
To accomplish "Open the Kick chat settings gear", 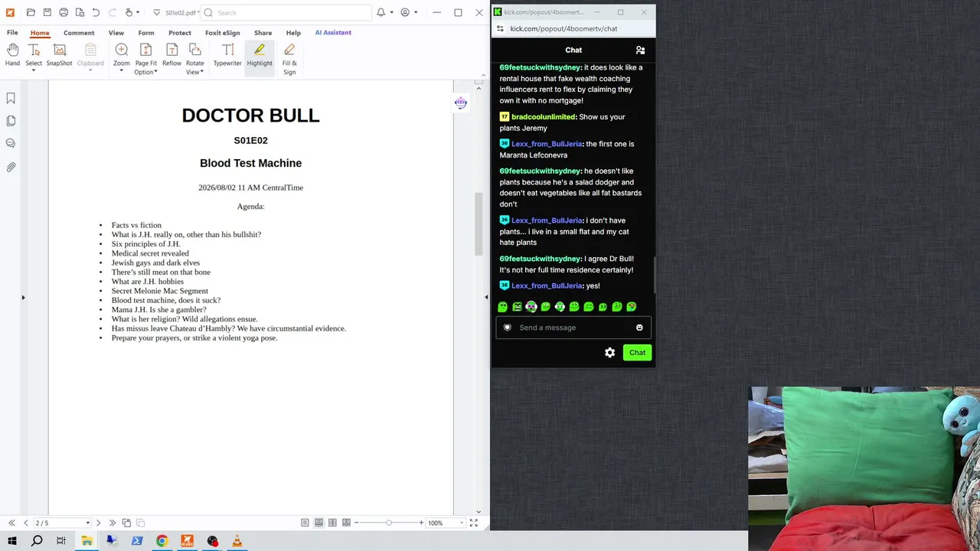I will pyautogui.click(x=609, y=352).
